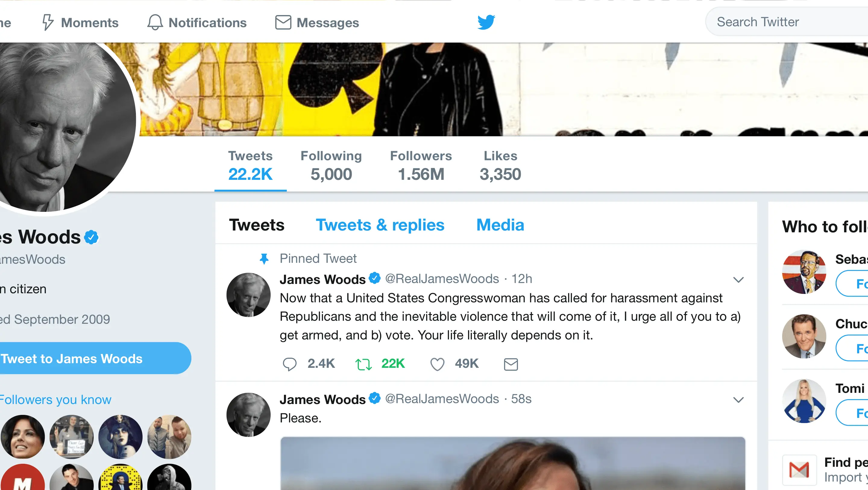Click the Twitter bird logo
This screenshot has height=490, width=868.
pyautogui.click(x=486, y=22)
